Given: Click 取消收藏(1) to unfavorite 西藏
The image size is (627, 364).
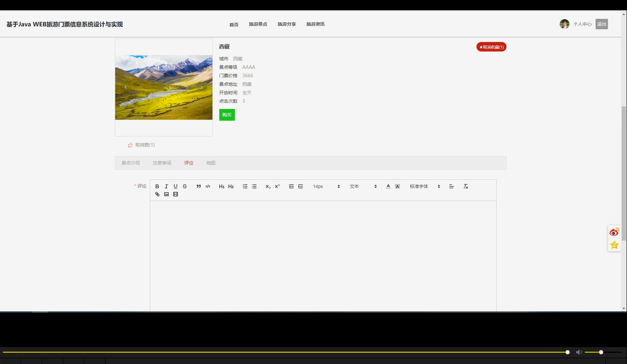Looking at the screenshot, I should pyautogui.click(x=491, y=47).
